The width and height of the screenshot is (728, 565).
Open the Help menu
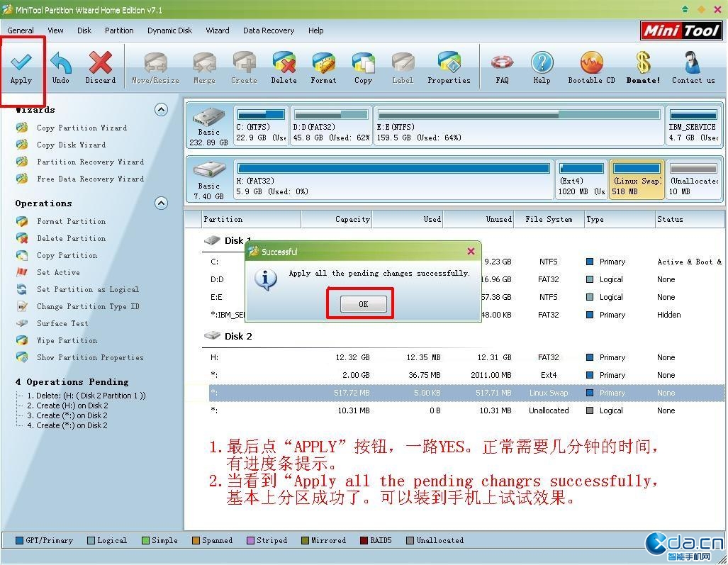click(315, 30)
